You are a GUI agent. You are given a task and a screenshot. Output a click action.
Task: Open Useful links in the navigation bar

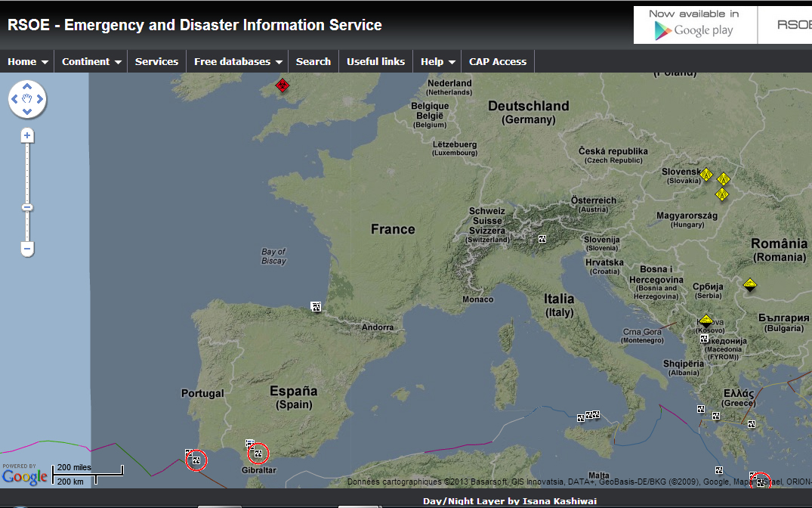point(375,61)
